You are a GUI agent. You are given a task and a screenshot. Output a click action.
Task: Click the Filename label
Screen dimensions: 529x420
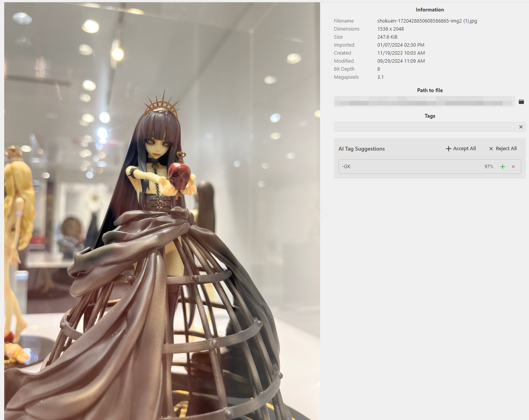pos(343,21)
